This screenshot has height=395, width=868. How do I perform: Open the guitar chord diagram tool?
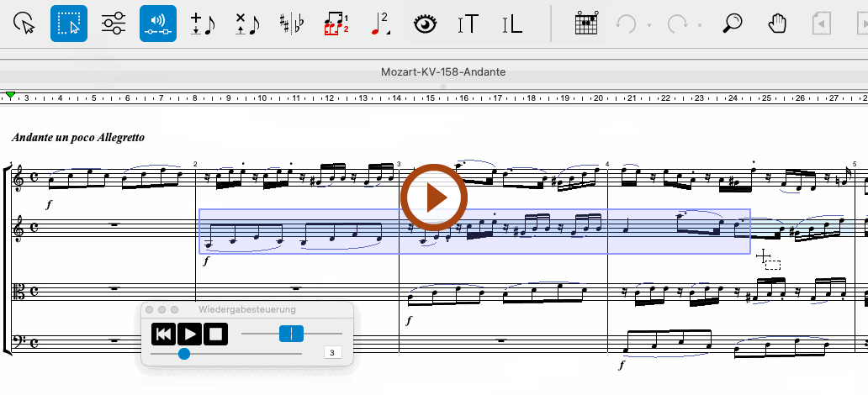pyautogui.click(x=586, y=24)
